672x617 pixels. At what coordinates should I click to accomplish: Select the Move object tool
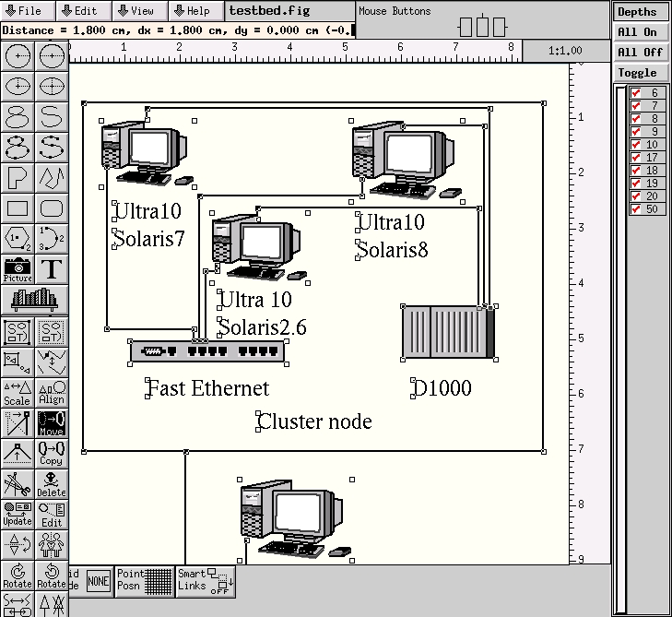[x=52, y=423]
